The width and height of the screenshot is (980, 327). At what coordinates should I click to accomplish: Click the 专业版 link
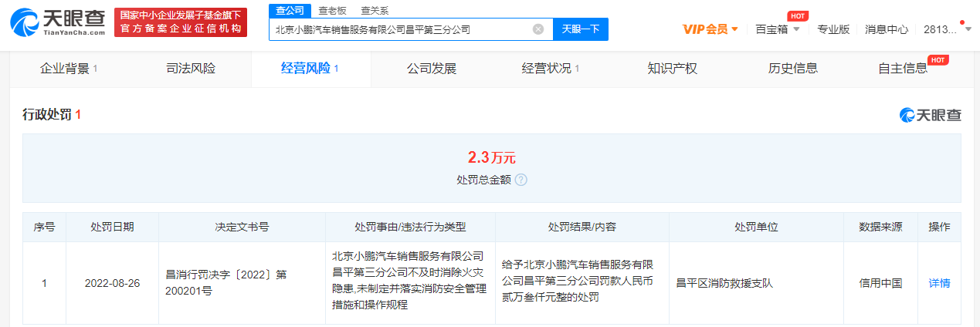pos(833,29)
